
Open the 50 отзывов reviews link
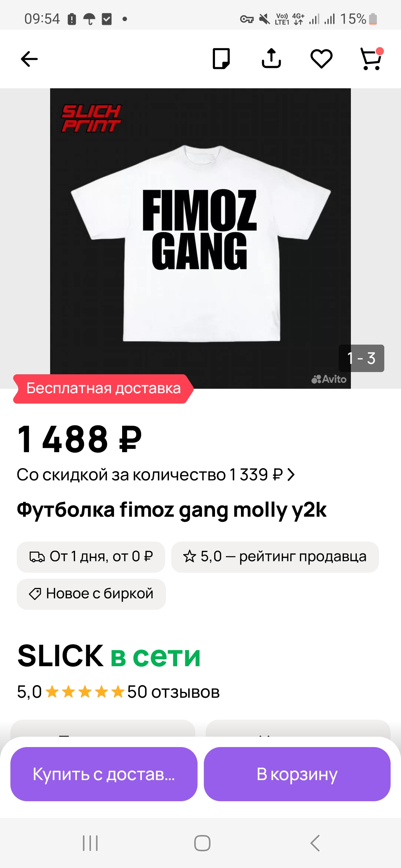pos(173,692)
